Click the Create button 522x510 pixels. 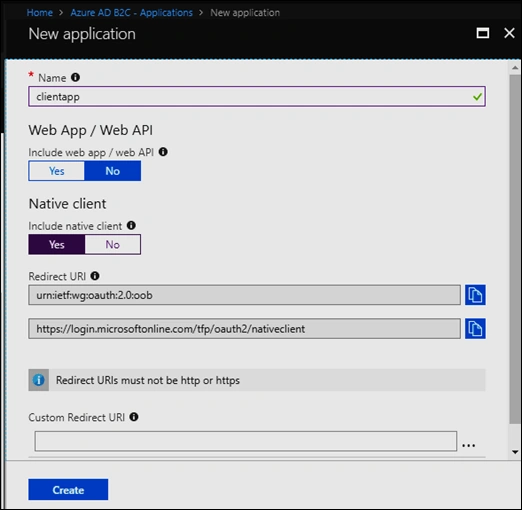tap(68, 490)
